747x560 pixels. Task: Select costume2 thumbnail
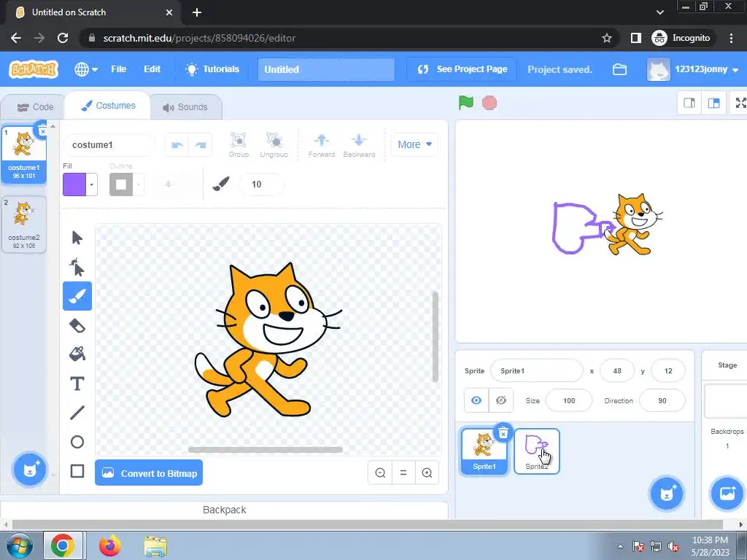point(24,225)
